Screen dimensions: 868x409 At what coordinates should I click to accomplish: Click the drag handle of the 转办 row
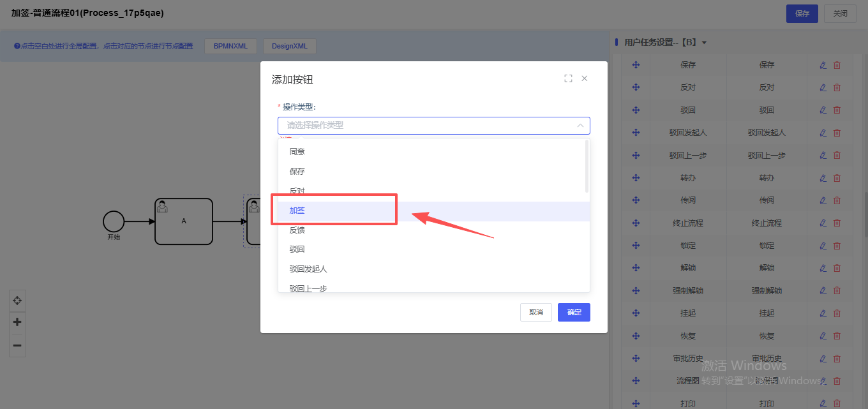pos(636,178)
